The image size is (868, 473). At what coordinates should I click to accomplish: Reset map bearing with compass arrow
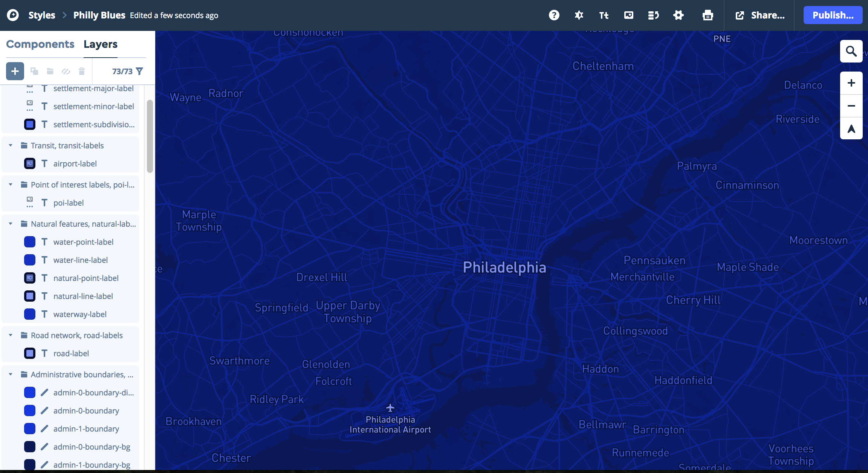pos(851,129)
